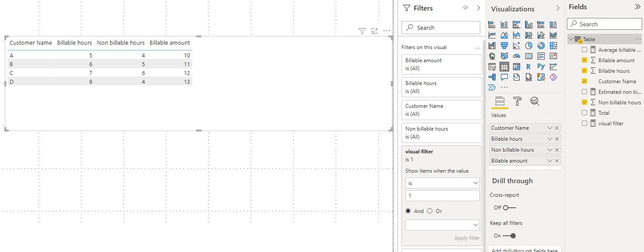Image resolution: width=644 pixels, height=252 pixels.
Task: Check the Average billable field checkbox
Action: 584,50
